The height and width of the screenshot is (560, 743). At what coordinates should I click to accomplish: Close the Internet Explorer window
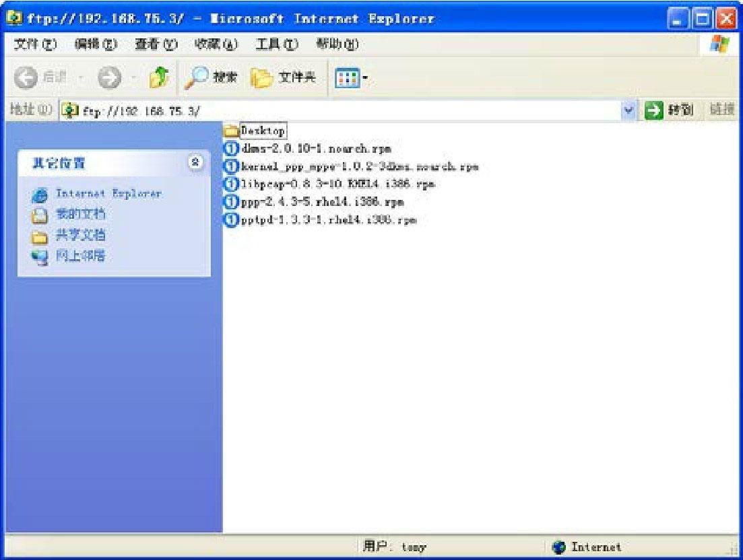tap(726, 18)
